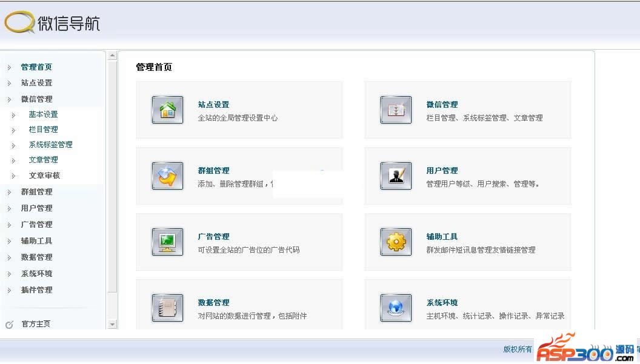Click the 站点设置 card title link
640x364 pixels.
213,104
